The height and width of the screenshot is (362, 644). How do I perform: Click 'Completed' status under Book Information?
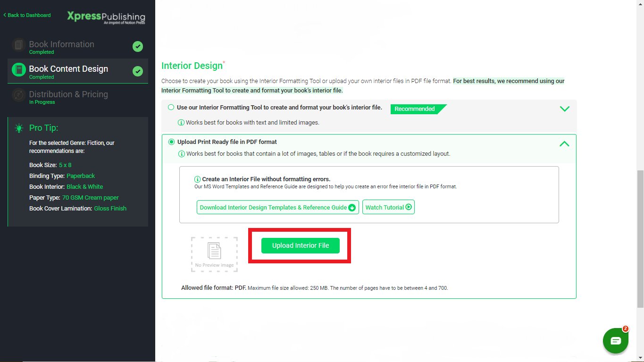(x=42, y=52)
